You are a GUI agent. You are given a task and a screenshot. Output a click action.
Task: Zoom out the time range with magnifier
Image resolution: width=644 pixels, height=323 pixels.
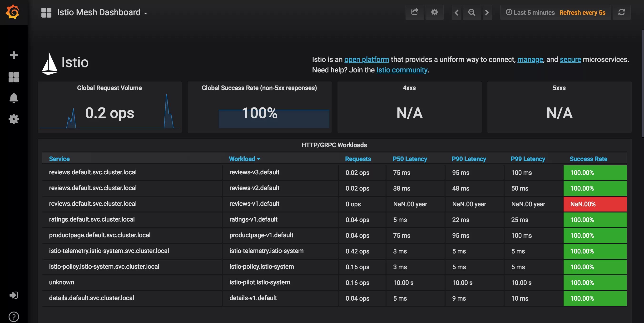[x=472, y=12]
